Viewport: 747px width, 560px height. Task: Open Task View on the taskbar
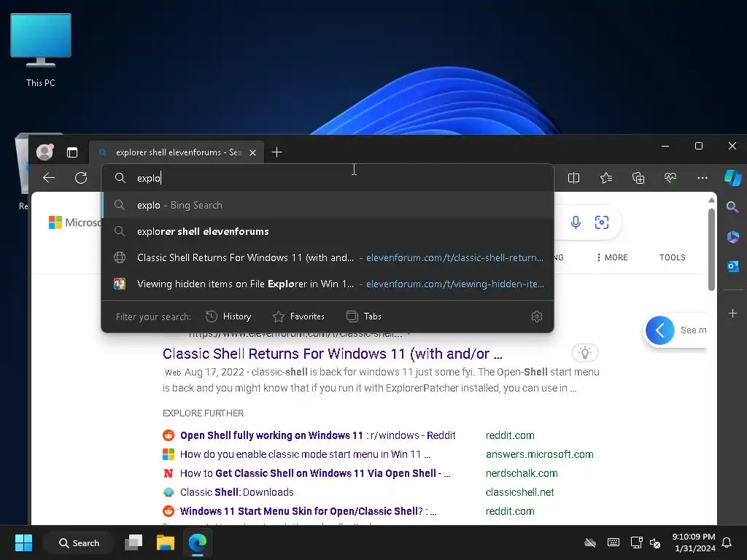[133, 542]
